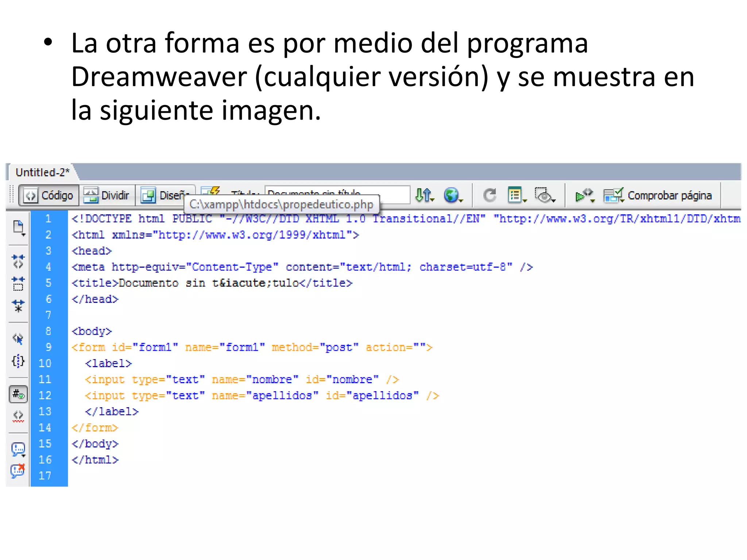The height and width of the screenshot is (560, 747).
Task: Click line number 9 in gutter
Action: coord(49,347)
